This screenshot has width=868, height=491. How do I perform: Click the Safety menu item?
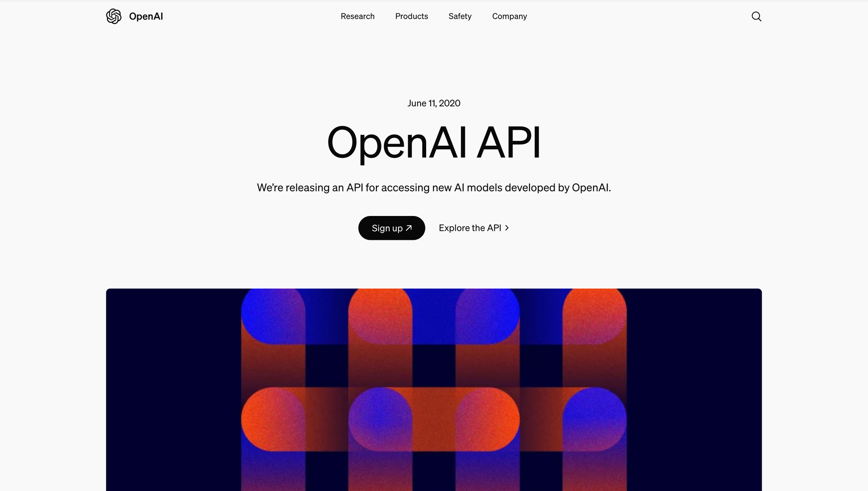click(460, 16)
